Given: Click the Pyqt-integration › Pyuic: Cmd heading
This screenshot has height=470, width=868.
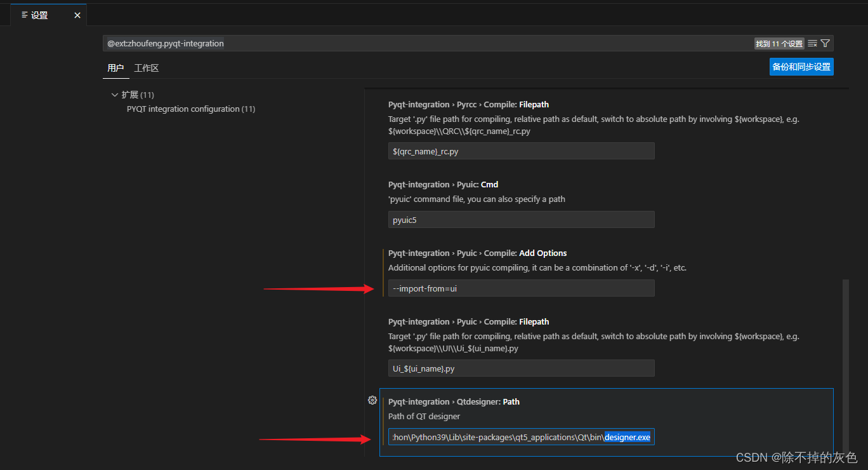Looking at the screenshot, I should (444, 185).
